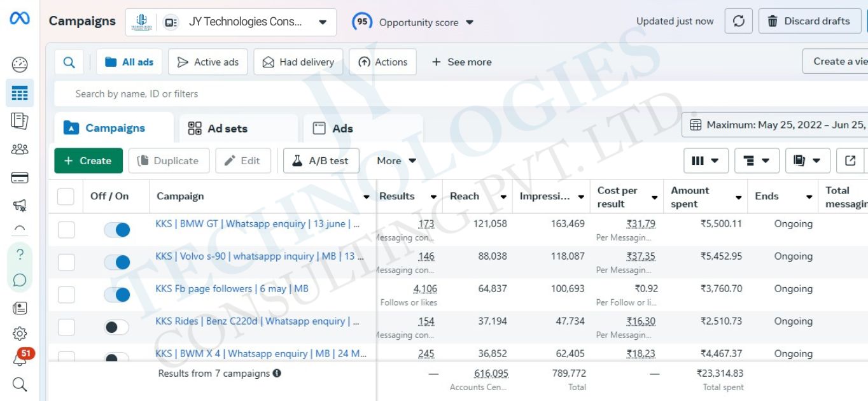868x401 pixels.
Task: Click the A/B test button
Action: click(321, 160)
